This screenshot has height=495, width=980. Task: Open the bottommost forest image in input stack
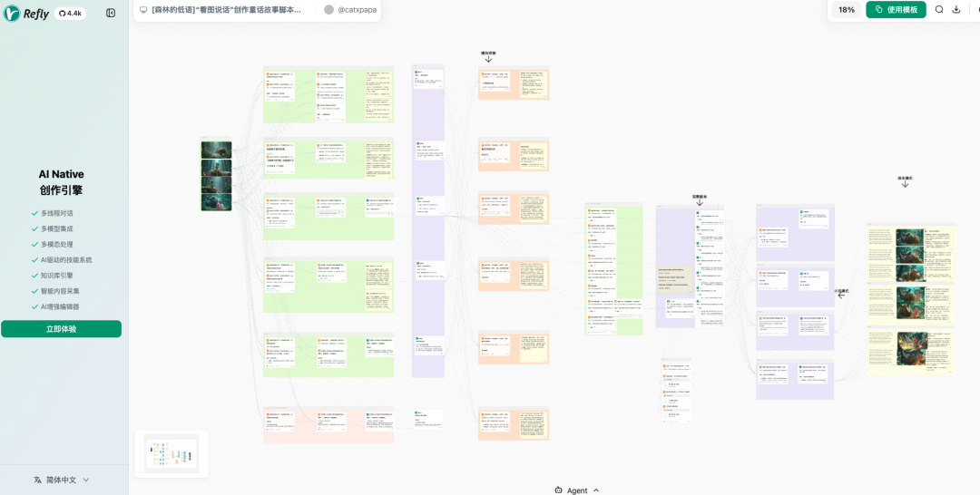point(216,202)
